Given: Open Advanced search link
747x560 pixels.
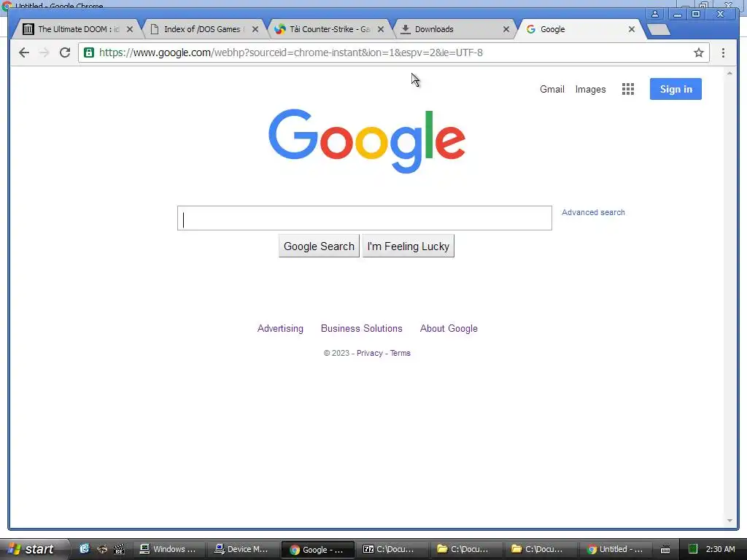Looking at the screenshot, I should pos(593,212).
